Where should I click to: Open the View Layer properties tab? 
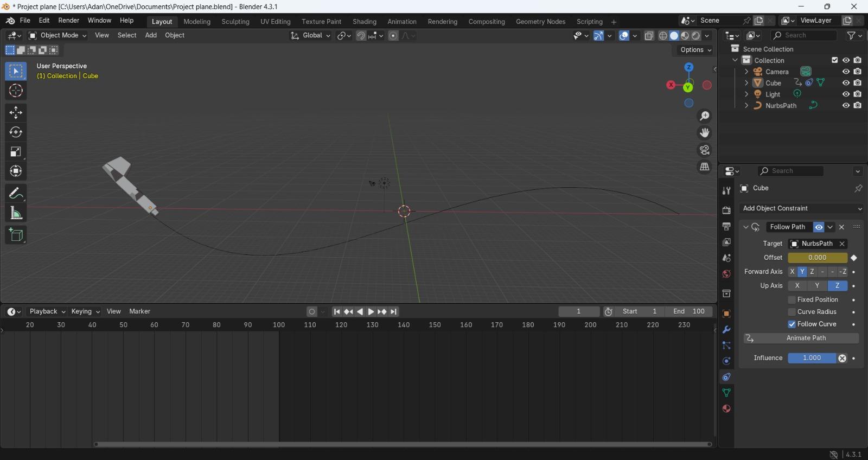[726, 242]
